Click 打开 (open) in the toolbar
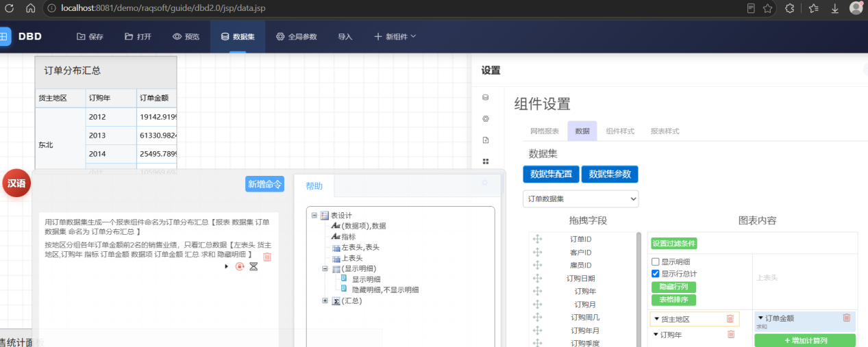 pyautogui.click(x=138, y=36)
